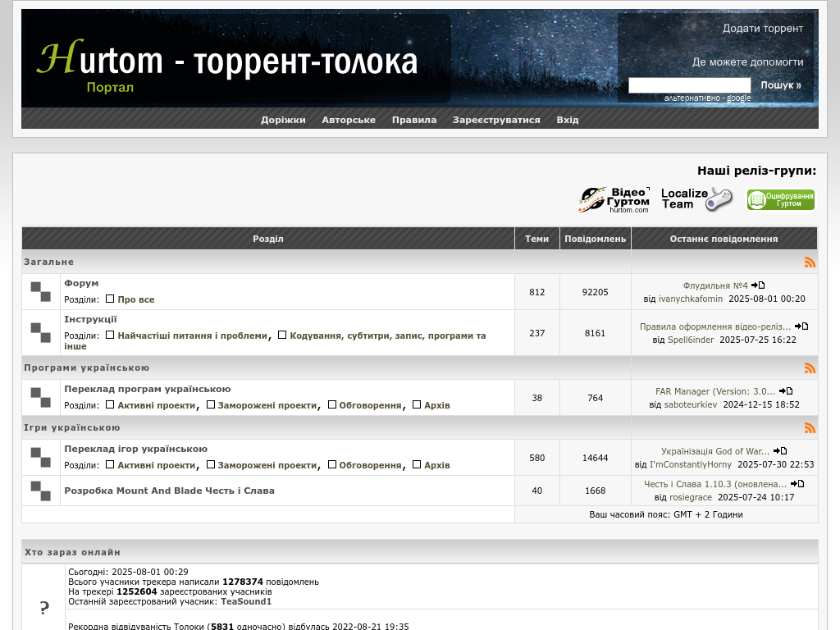
Task: Open the Правила menu item
Action: pyautogui.click(x=414, y=120)
